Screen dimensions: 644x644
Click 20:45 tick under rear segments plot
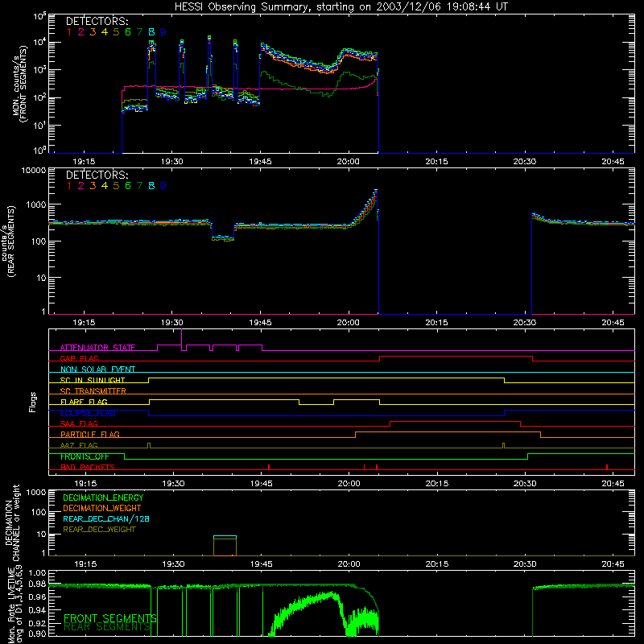(613, 323)
